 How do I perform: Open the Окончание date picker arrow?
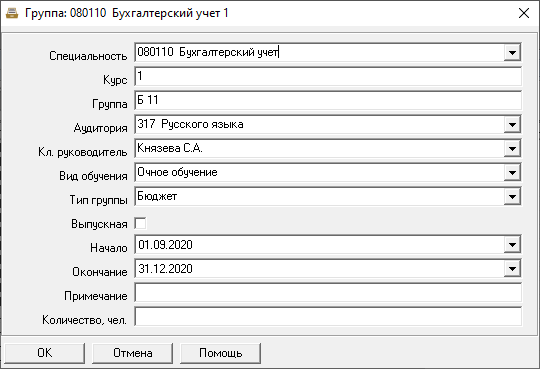click(512, 269)
